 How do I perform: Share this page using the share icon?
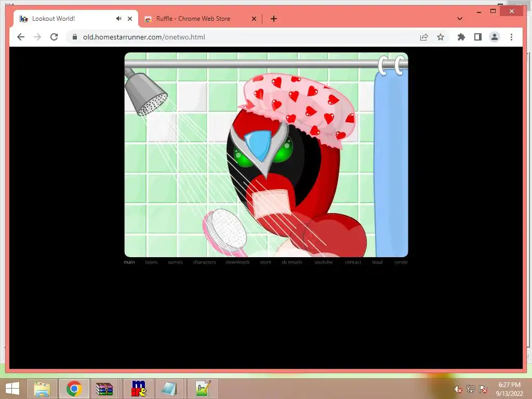(x=424, y=37)
